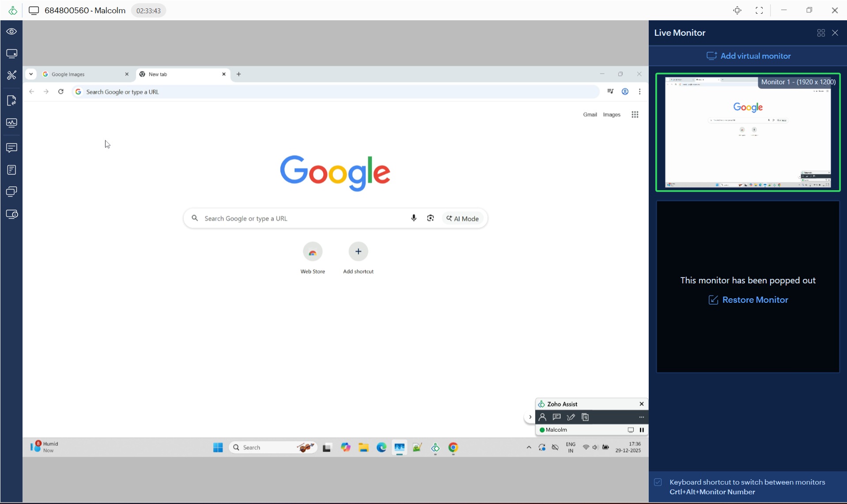
Task: Open the Images link on Google page
Action: click(612, 115)
